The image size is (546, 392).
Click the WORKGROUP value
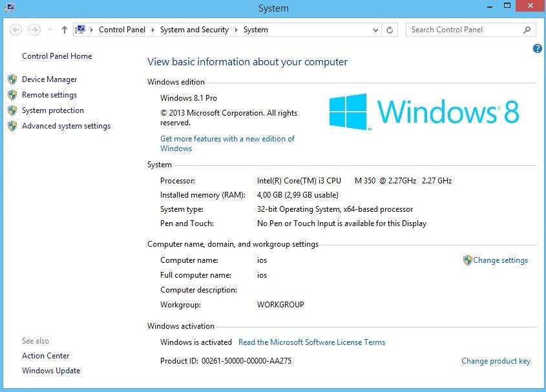(x=280, y=305)
